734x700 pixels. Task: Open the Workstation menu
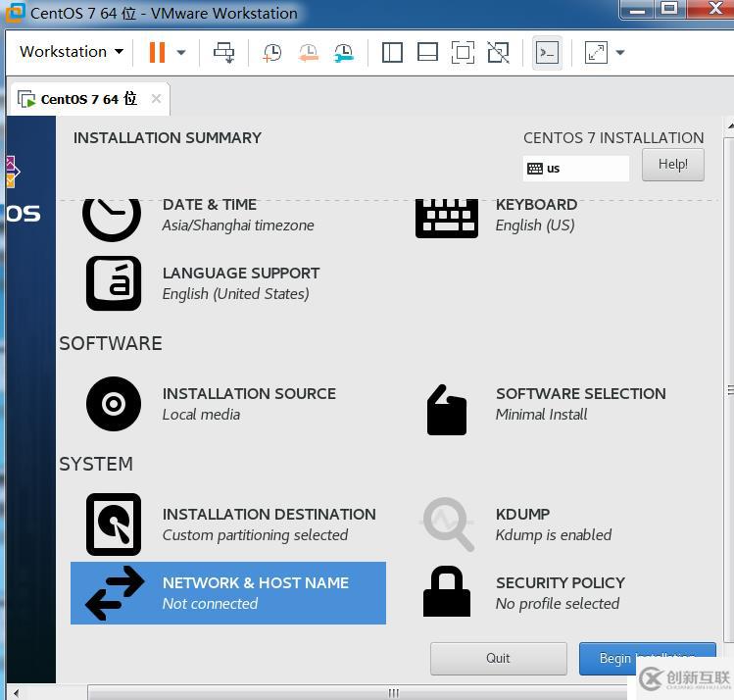[72, 52]
